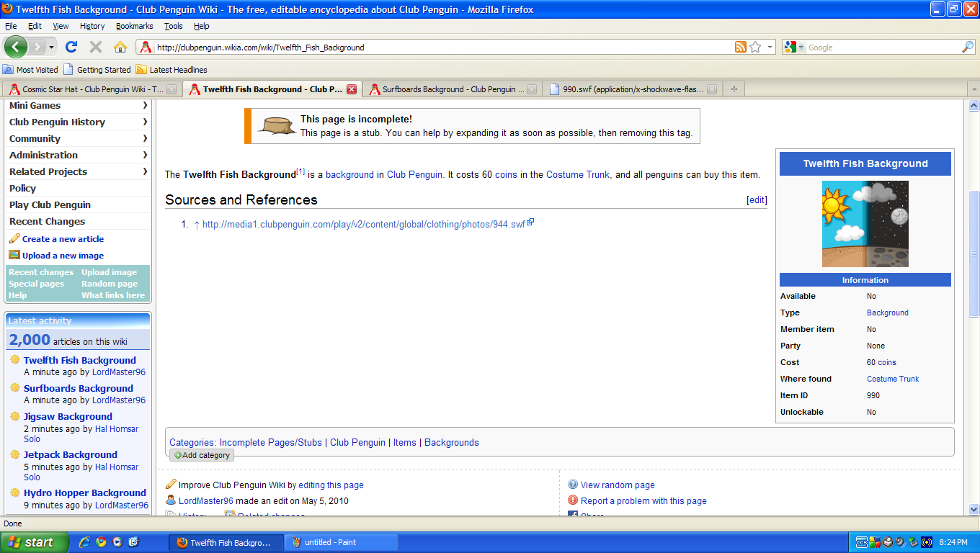This screenshot has width=980, height=553.
Task: Open a new tab with plus button
Action: coord(734,89)
